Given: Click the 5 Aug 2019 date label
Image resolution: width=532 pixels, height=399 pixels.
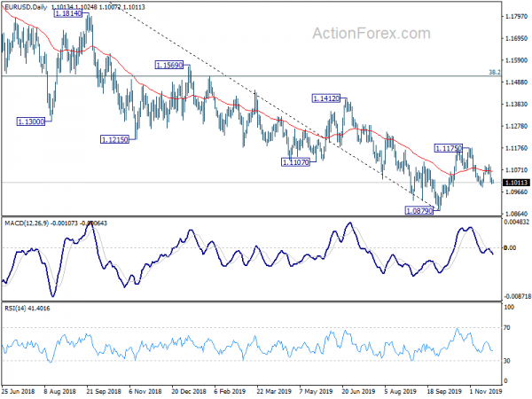Looking at the screenshot, I should [401, 391].
